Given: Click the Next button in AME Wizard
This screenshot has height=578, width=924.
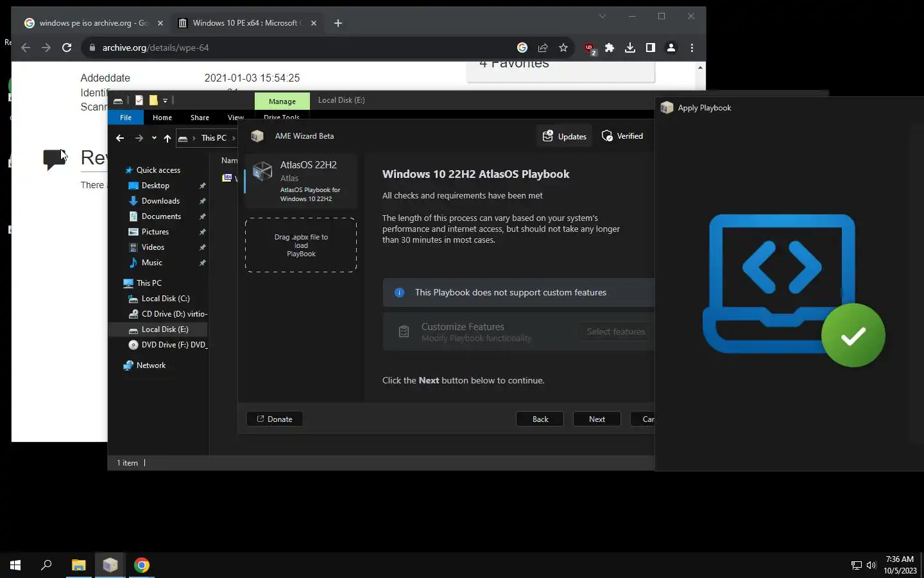Looking at the screenshot, I should (597, 419).
